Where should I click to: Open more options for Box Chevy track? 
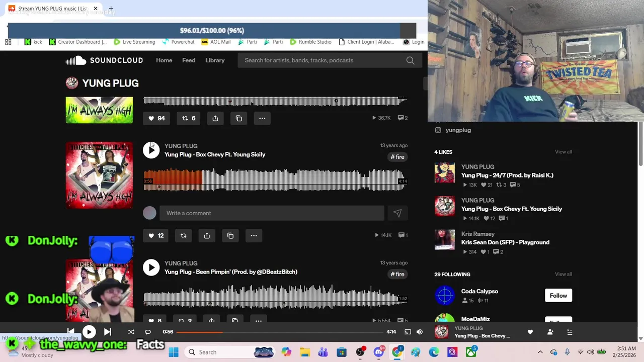(254, 235)
